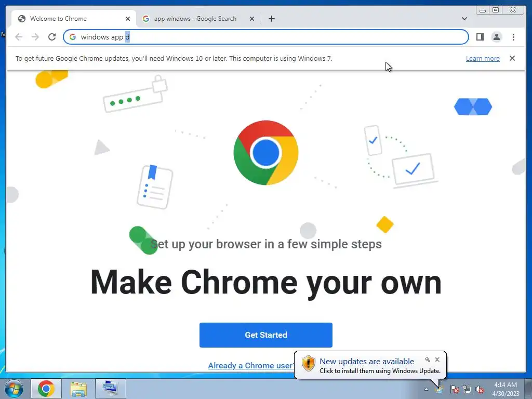Open the clock showing 4:14 AM
The image size is (532, 399).
[506, 389]
